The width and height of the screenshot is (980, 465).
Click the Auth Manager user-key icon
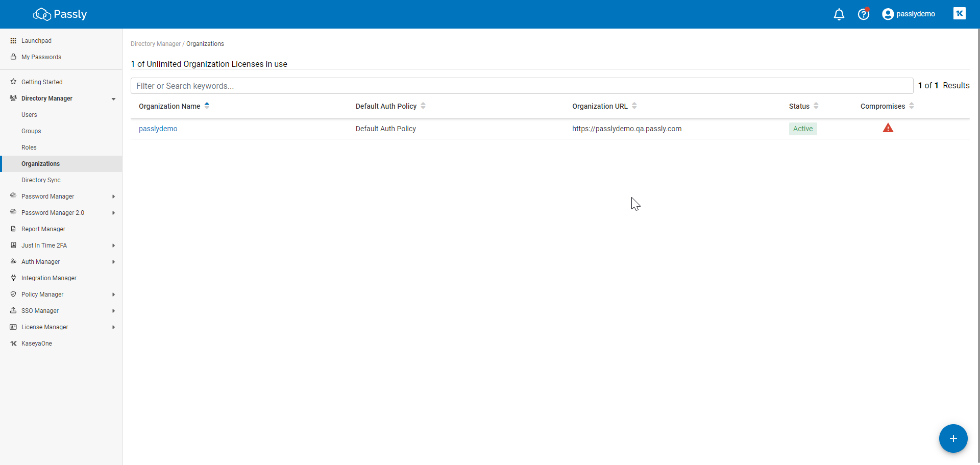point(13,261)
